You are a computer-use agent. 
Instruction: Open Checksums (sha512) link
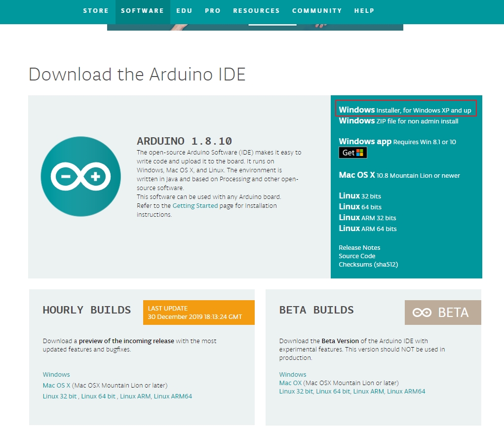[x=368, y=264]
